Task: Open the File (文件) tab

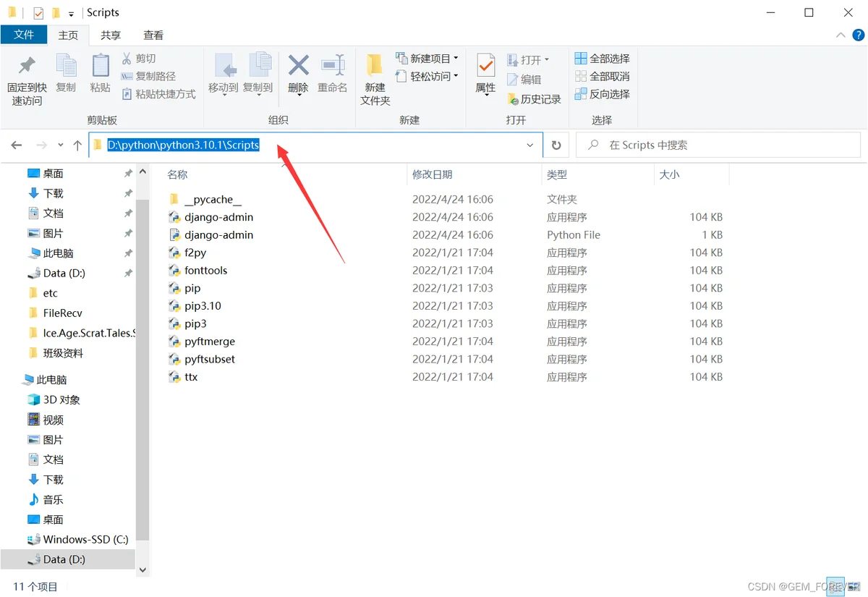Action: tap(24, 35)
